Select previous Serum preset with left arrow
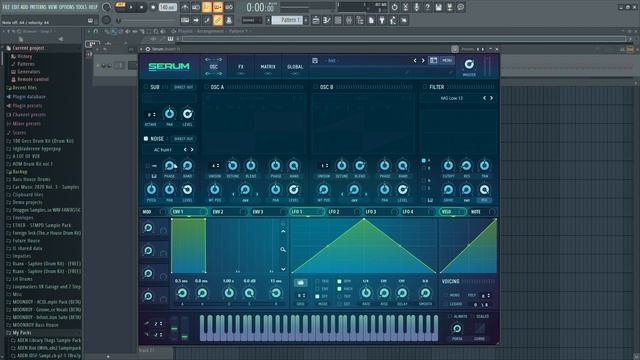 pos(415,60)
